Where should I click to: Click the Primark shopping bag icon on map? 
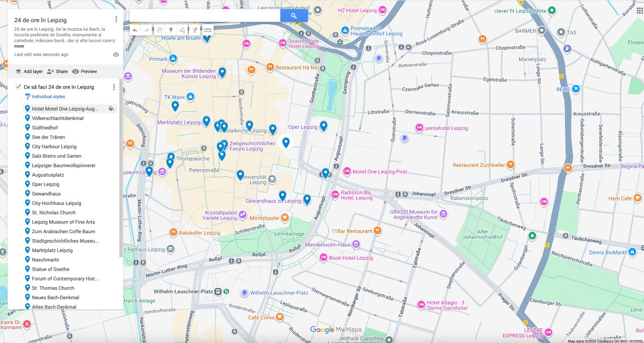[173, 59]
